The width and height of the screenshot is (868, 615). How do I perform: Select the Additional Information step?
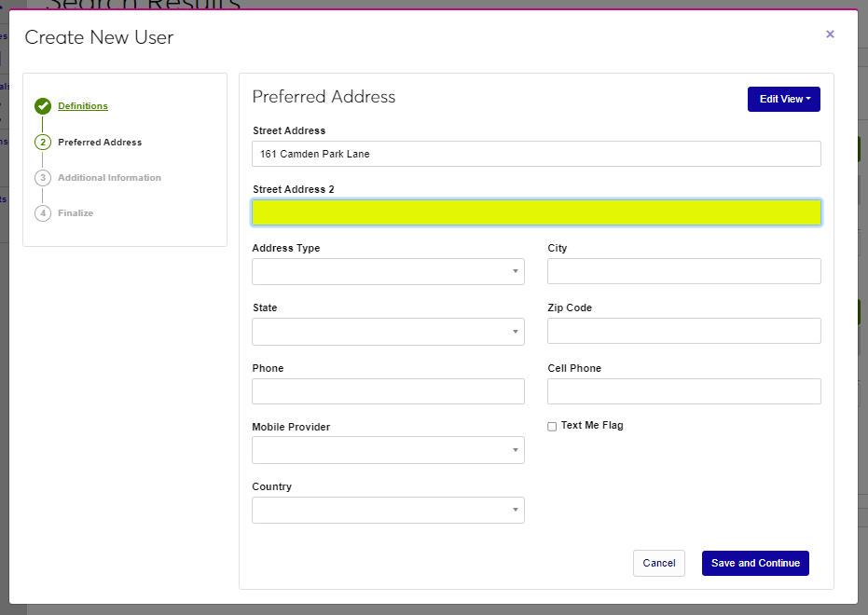coord(109,178)
